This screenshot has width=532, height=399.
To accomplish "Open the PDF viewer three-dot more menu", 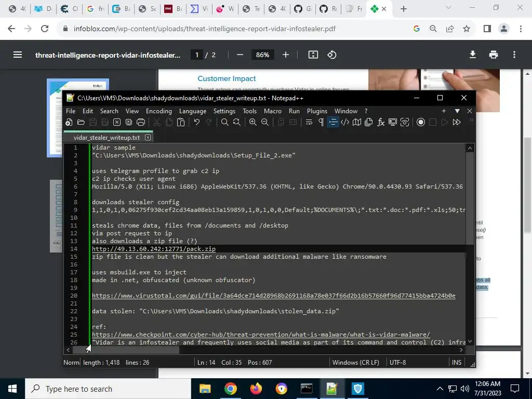I will pyautogui.click(x=514, y=55).
